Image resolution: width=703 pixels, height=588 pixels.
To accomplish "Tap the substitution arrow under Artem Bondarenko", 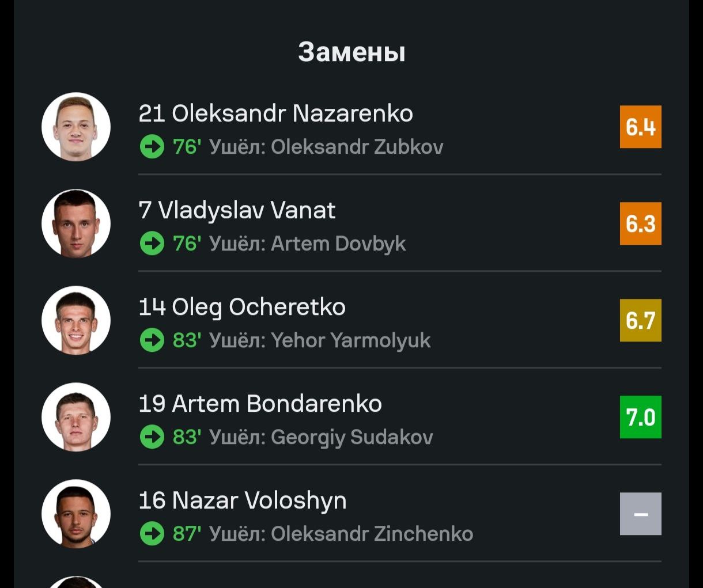I will point(152,437).
